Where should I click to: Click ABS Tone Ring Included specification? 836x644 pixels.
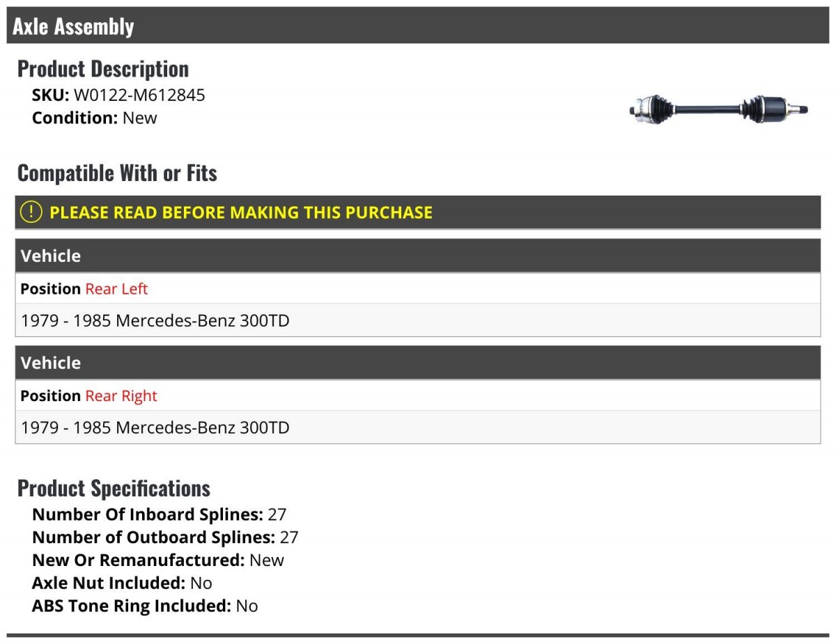145,606
